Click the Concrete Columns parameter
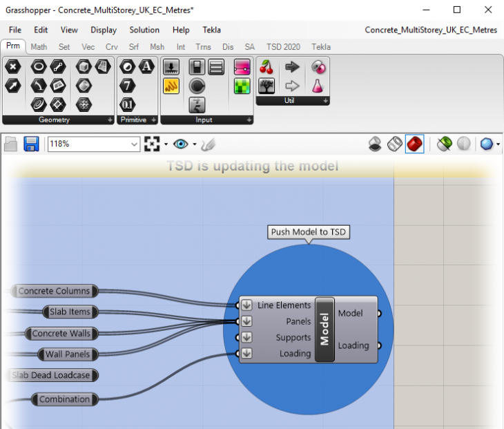 point(55,291)
